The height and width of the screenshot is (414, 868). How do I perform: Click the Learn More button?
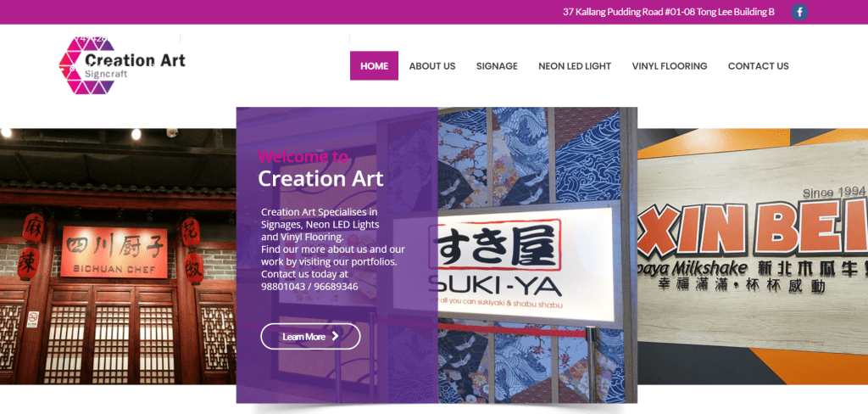coord(310,337)
